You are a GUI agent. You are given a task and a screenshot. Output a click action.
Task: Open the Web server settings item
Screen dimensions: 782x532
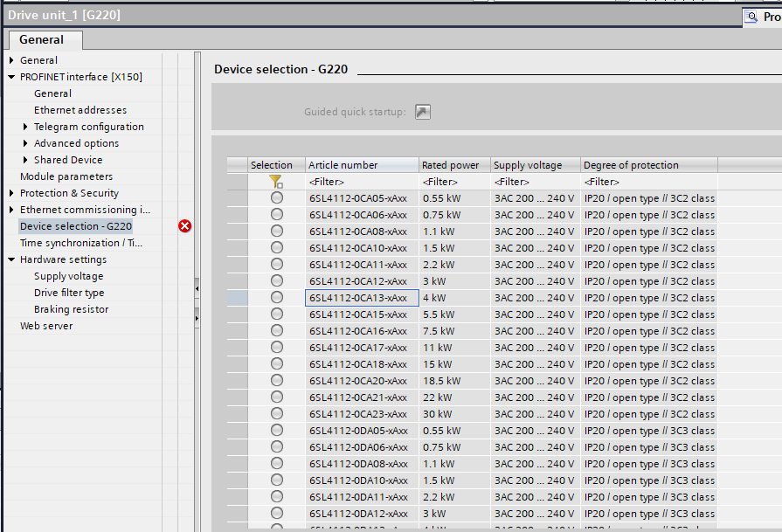[46, 326]
